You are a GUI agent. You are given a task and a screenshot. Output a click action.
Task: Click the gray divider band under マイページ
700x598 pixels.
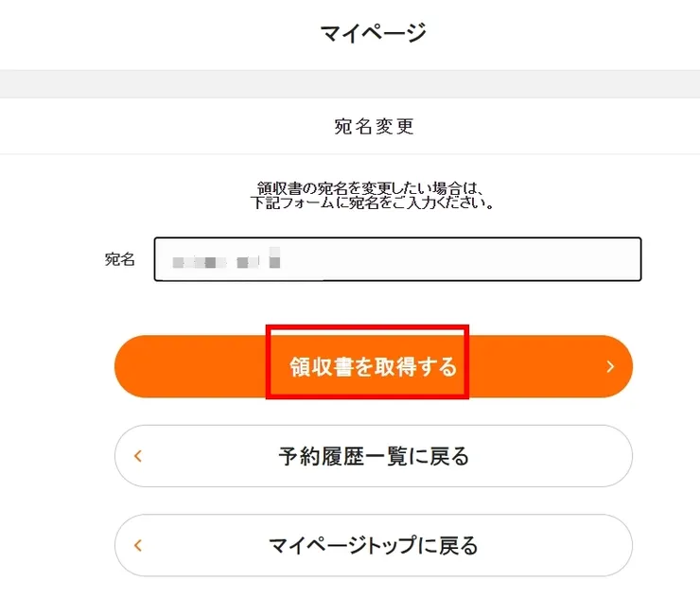click(x=350, y=83)
